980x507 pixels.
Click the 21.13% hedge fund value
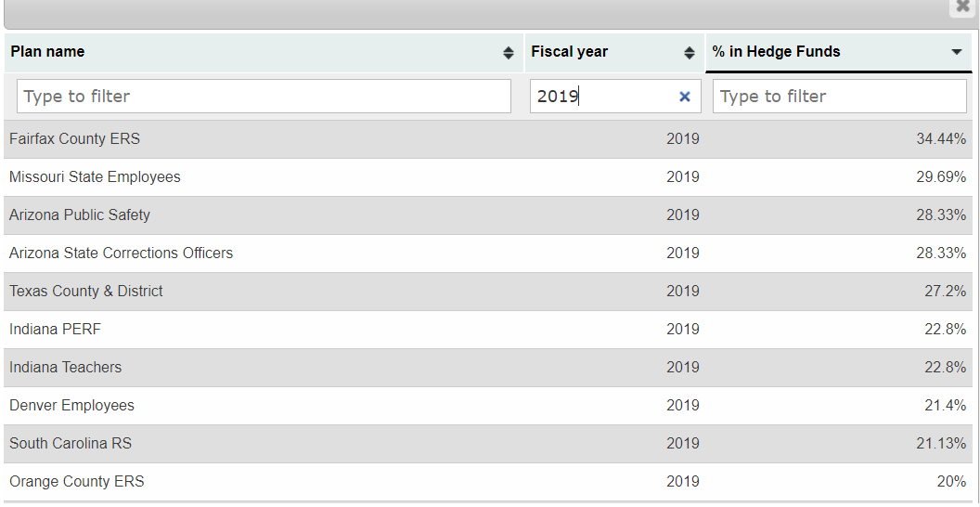(x=941, y=444)
